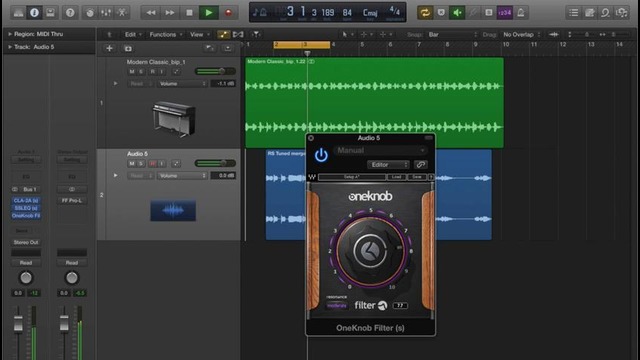The width and height of the screenshot is (640, 360).
Task: Start playback with the green Play button
Action: tap(209, 13)
